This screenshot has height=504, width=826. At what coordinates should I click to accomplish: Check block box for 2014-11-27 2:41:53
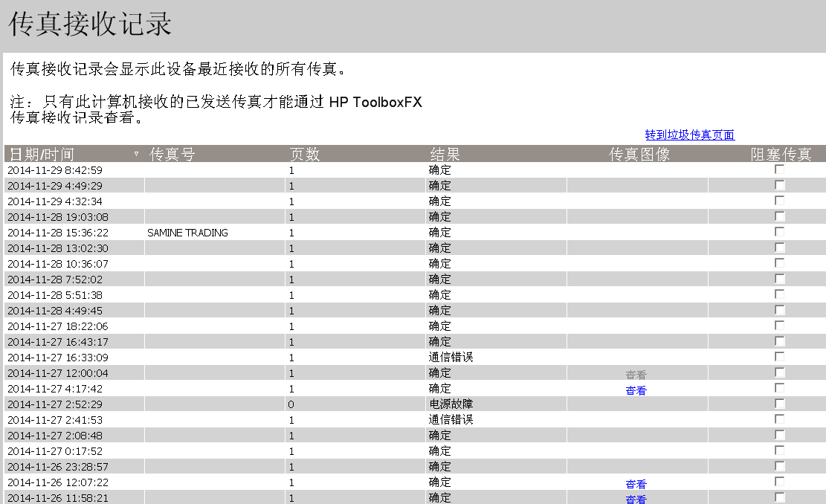pos(779,419)
